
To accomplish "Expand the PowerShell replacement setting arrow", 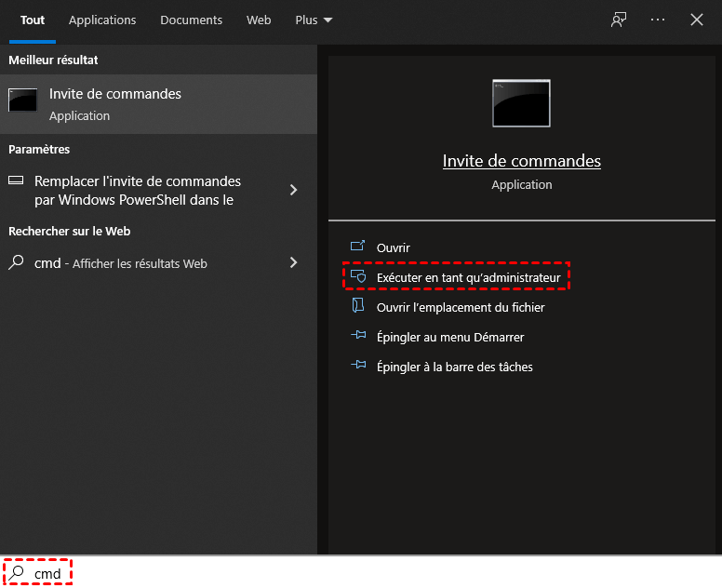I will point(294,190).
